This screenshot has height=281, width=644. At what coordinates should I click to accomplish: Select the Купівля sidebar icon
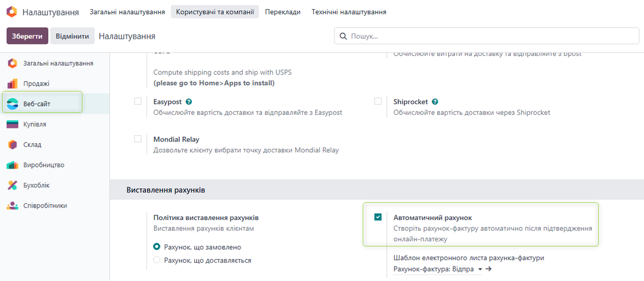(x=12, y=124)
